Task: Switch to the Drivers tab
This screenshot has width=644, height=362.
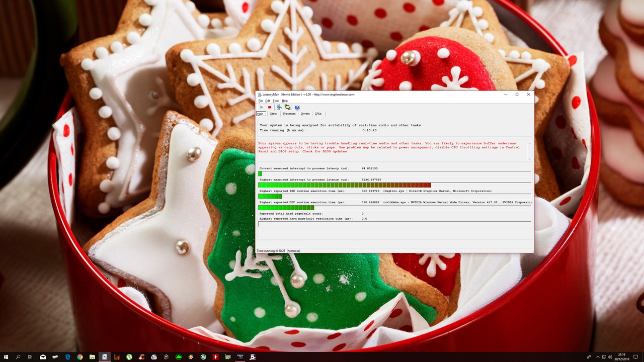Action: tap(305, 114)
